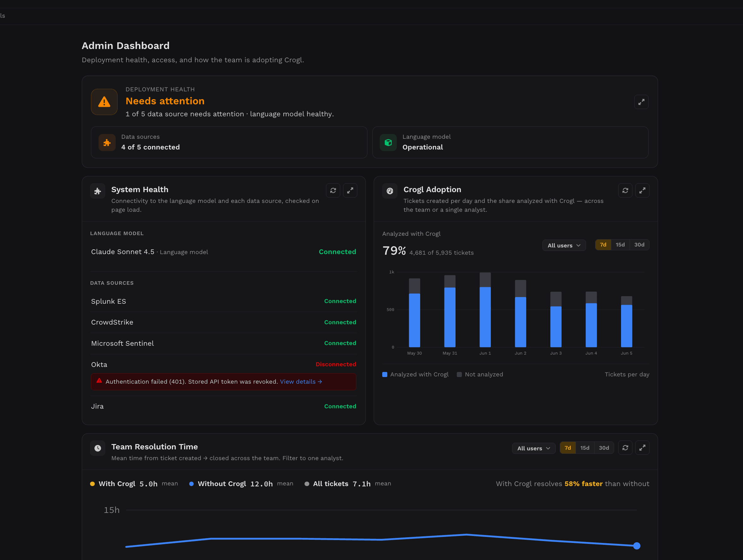This screenshot has height=560, width=743.
Task: Click the Jun 5 bar in adoption chart
Action: point(626,321)
